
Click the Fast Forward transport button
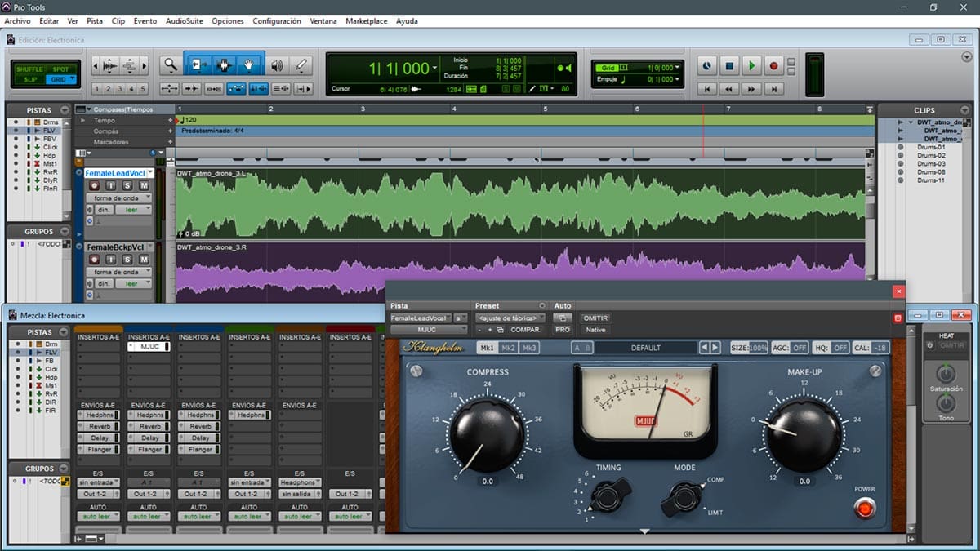point(751,88)
